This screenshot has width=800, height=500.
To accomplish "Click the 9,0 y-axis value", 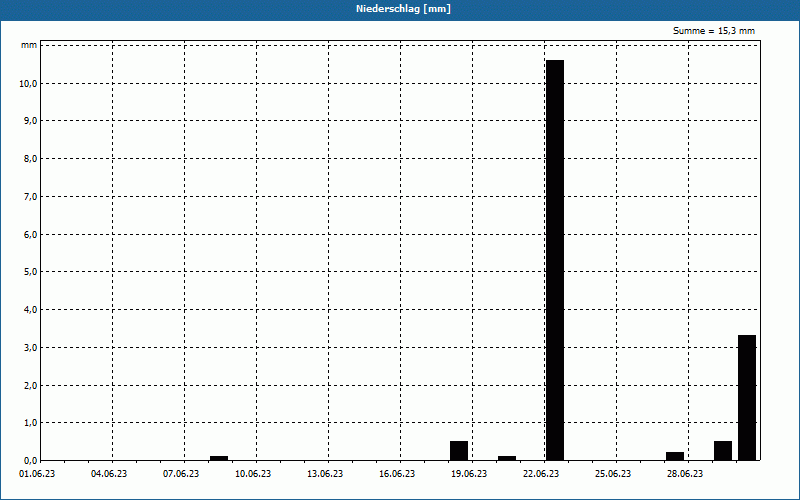I will click(30, 121).
